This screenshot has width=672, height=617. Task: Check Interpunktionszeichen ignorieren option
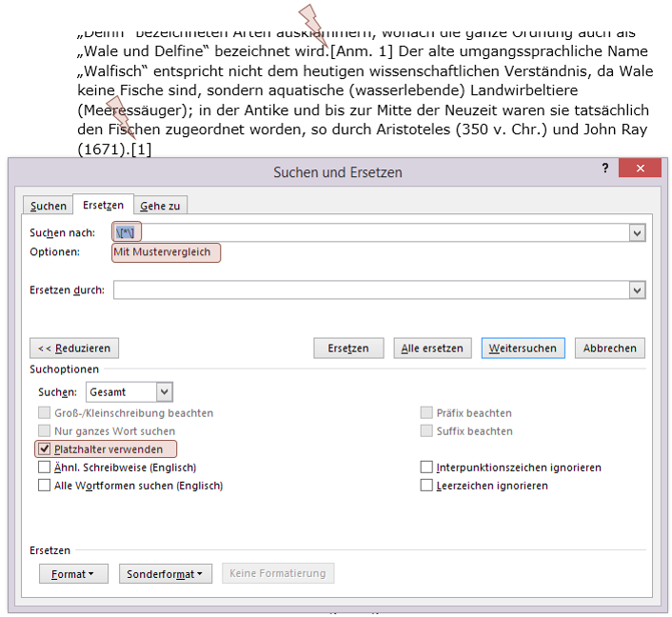[x=426, y=468]
